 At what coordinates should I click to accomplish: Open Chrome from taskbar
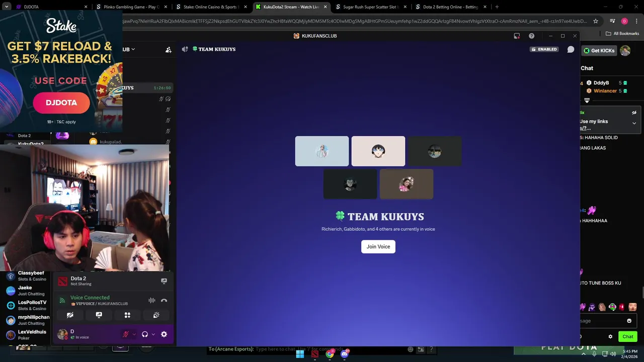click(330, 354)
